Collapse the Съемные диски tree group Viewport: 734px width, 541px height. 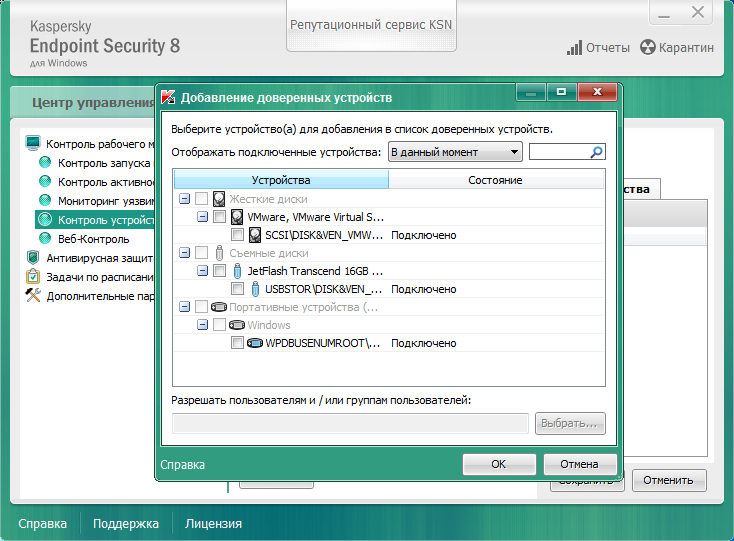184,253
